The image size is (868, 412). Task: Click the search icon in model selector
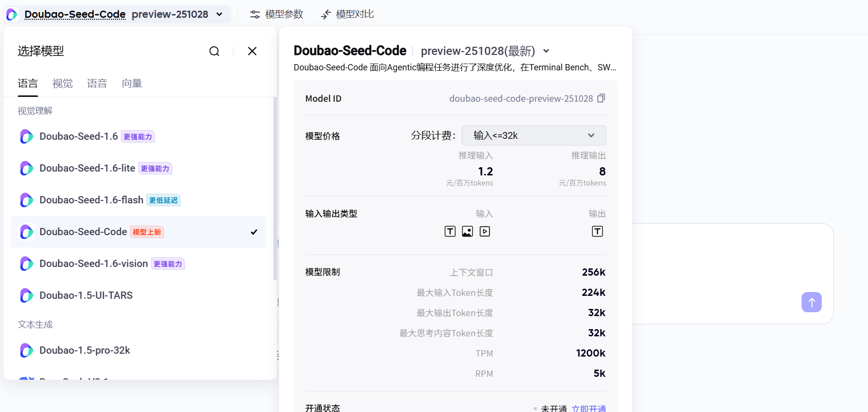[x=214, y=51]
